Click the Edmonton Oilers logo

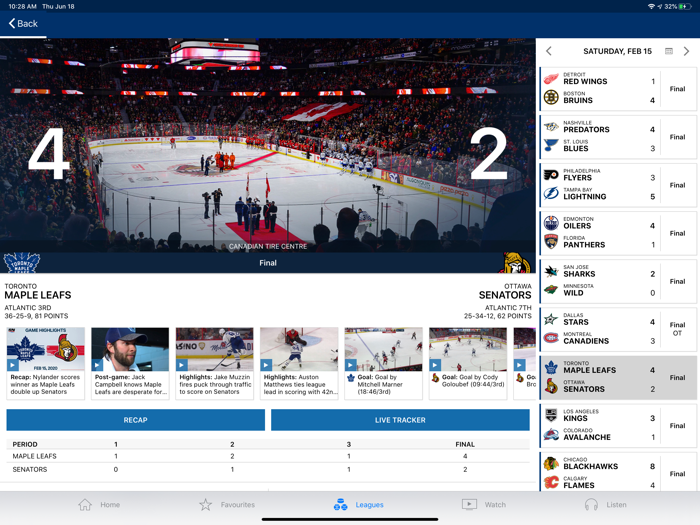pyautogui.click(x=551, y=223)
